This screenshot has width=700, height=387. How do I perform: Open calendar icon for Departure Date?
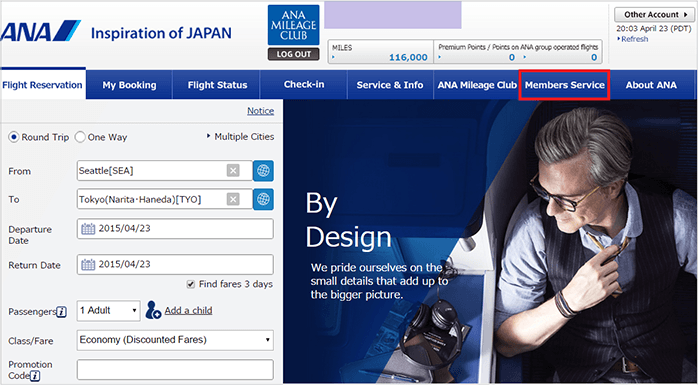tap(88, 229)
